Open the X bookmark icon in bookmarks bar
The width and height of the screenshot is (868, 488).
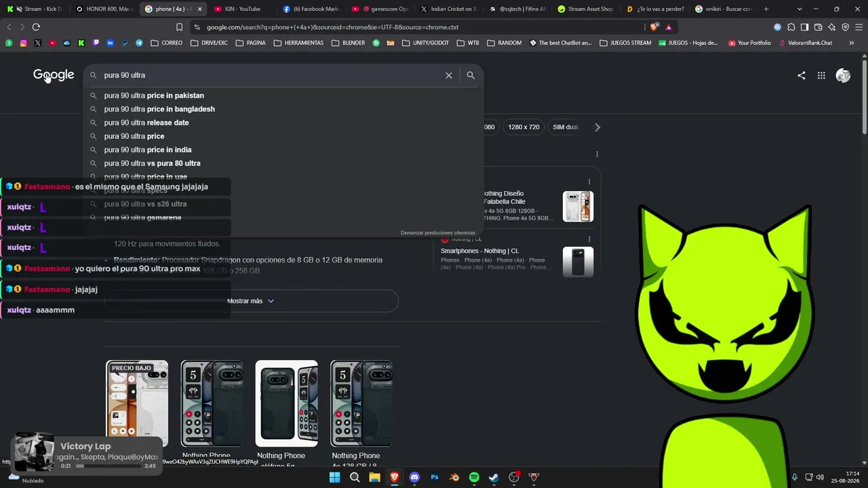pyautogui.click(x=38, y=43)
